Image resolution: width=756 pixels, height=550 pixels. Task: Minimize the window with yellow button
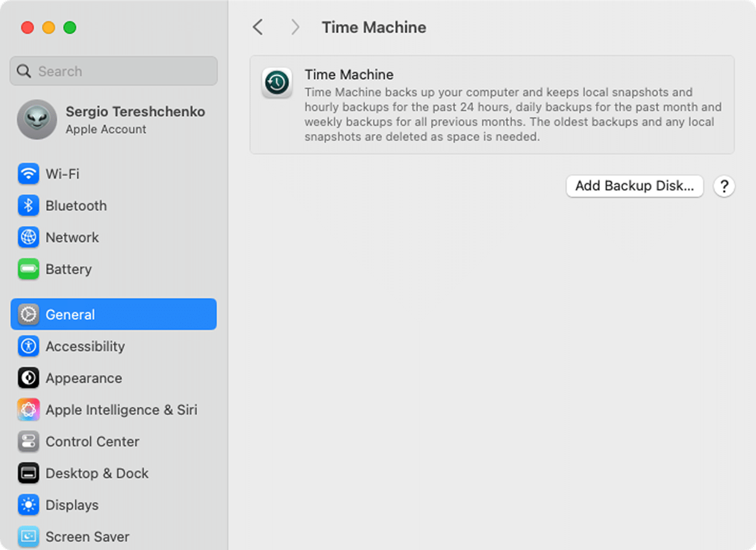[49, 27]
